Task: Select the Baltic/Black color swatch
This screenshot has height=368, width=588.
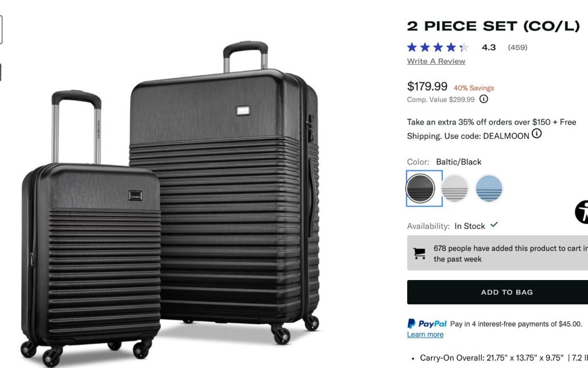Action: [x=420, y=189]
